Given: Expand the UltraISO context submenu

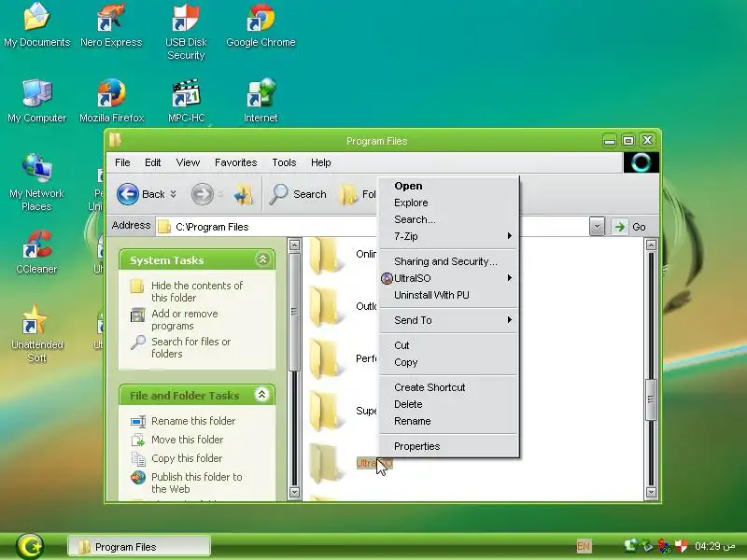Looking at the screenshot, I should (450, 278).
